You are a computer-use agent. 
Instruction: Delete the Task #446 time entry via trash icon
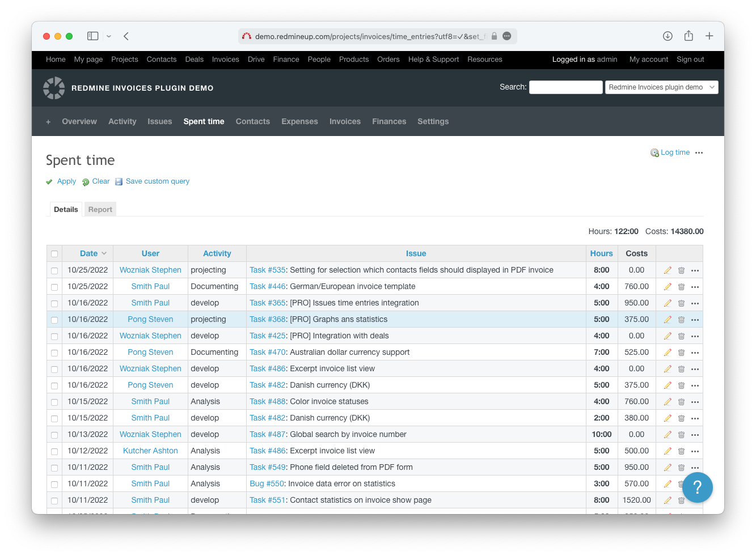coord(681,287)
